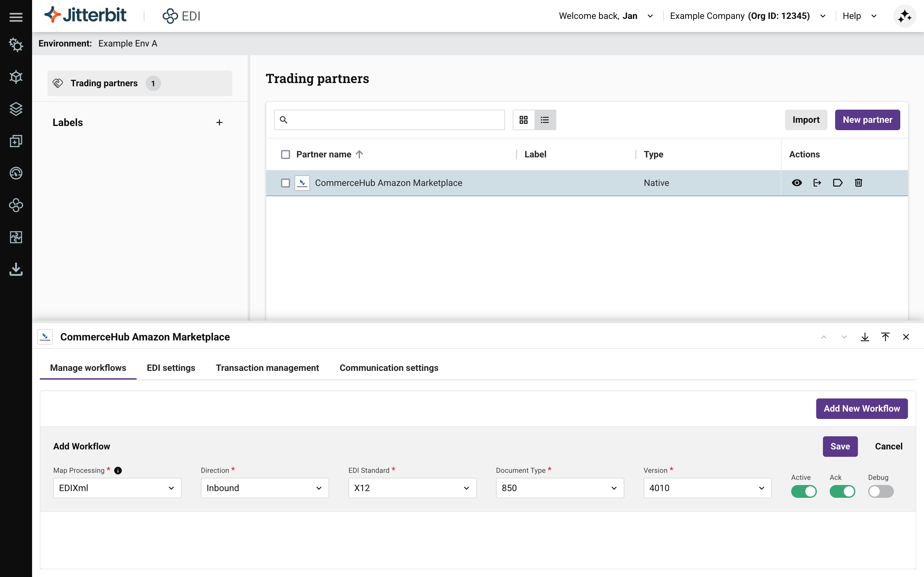
Task: Click the trash delete icon for CommerceHub partner
Action: click(858, 183)
